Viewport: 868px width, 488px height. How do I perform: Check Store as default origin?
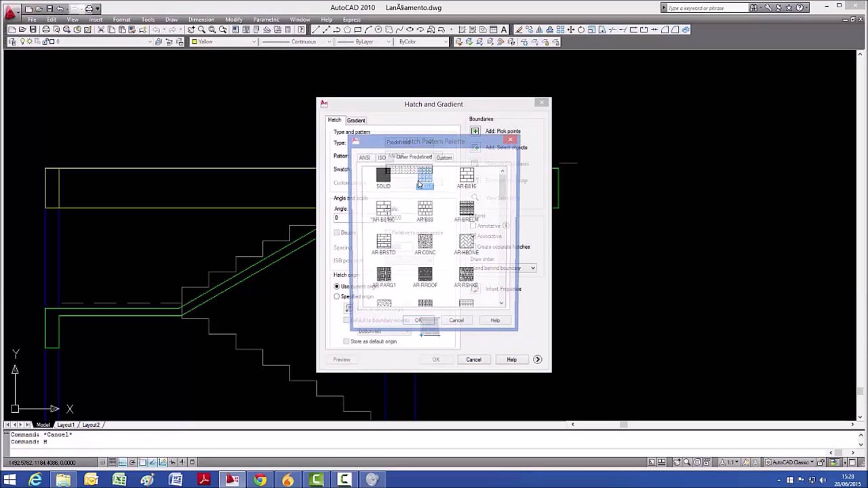[347, 341]
